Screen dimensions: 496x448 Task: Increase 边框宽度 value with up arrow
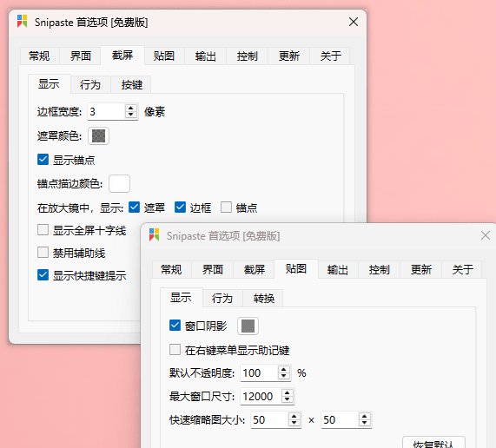coord(130,109)
